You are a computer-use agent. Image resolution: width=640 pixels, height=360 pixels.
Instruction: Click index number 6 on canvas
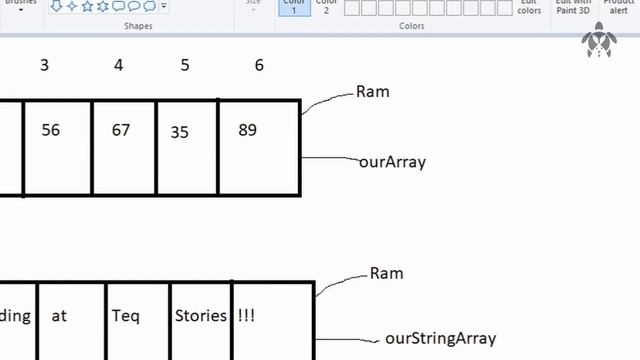[x=259, y=65]
